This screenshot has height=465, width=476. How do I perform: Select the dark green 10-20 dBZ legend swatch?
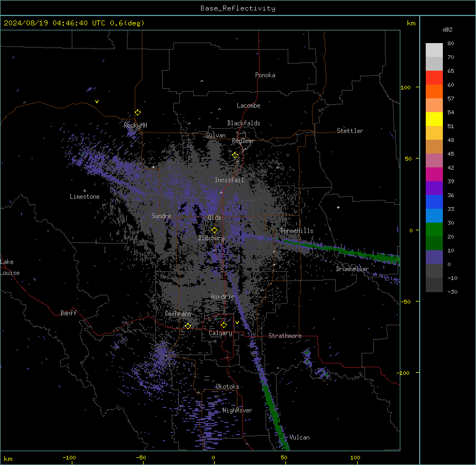click(434, 244)
